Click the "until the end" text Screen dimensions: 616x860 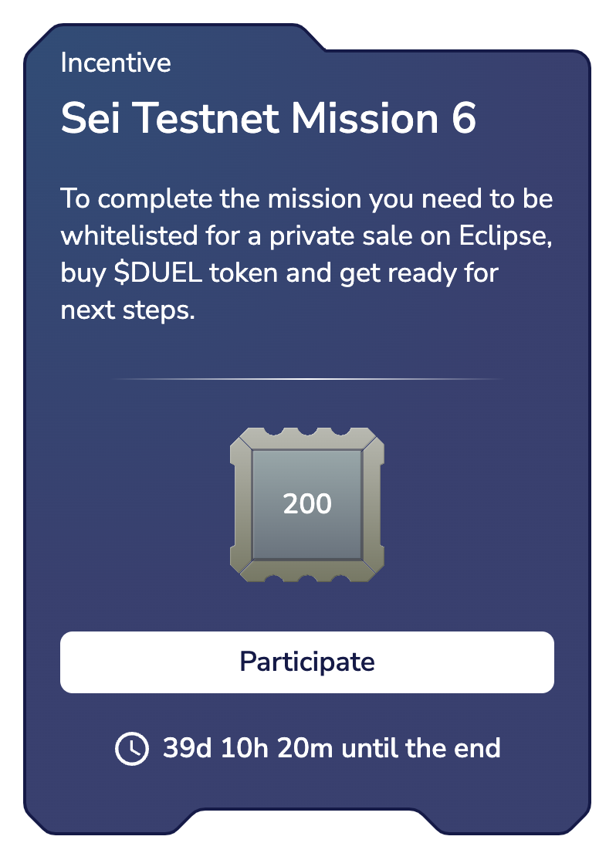(x=421, y=748)
